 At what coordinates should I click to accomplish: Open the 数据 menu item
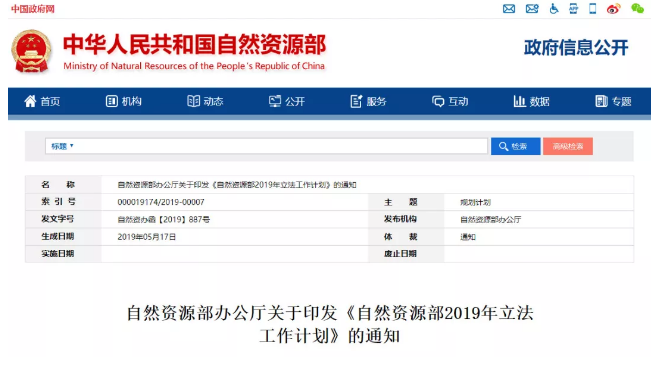point(531,101)
